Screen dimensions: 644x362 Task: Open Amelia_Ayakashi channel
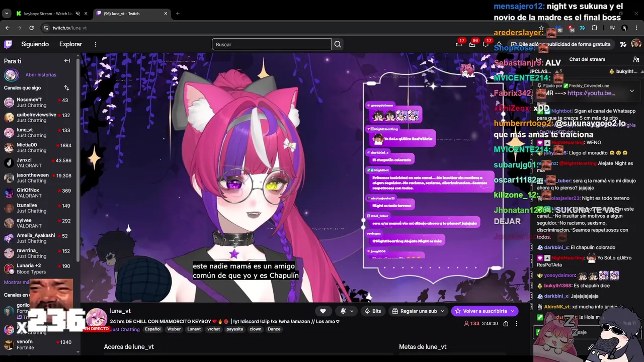[x=38, y=238]
